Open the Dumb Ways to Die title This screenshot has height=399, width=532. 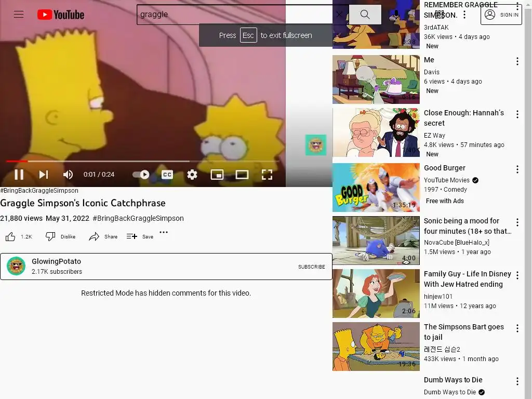coord(453,380)
